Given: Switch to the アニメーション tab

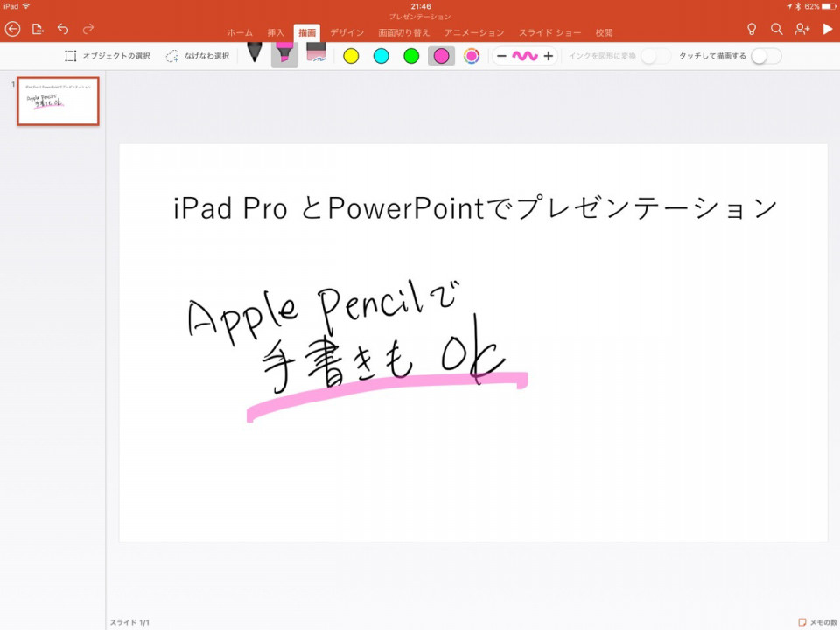Looking at the screenshot, I should point(474,32).
